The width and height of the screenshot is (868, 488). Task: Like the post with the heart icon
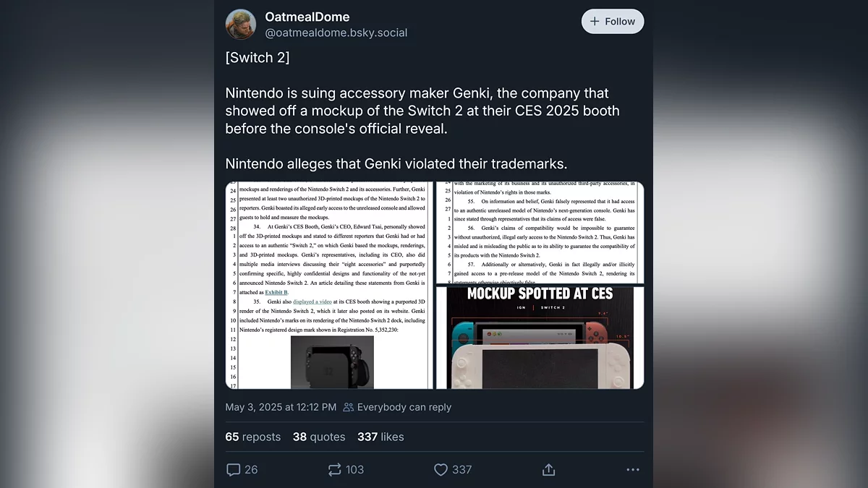tap(441, 470)
